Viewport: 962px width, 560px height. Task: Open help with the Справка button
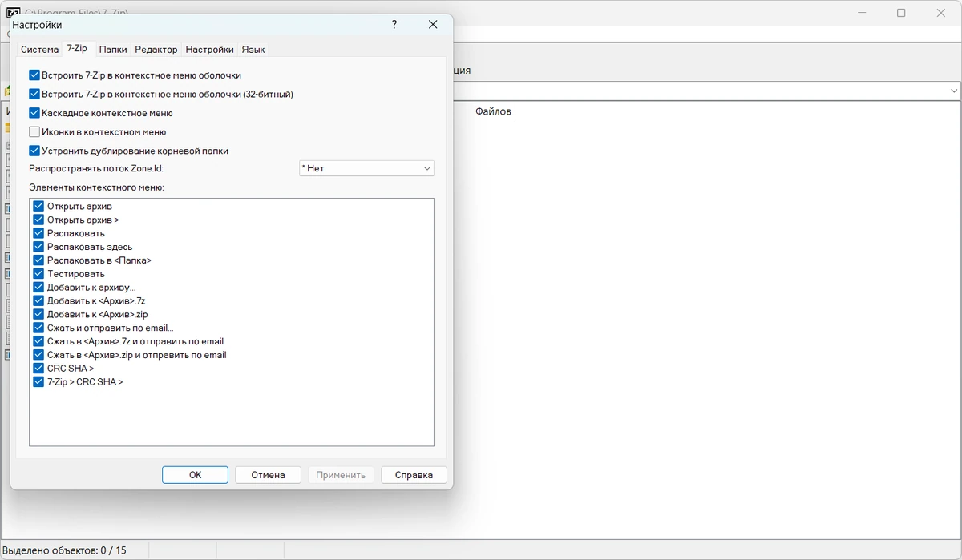click(x=414, y=475)
